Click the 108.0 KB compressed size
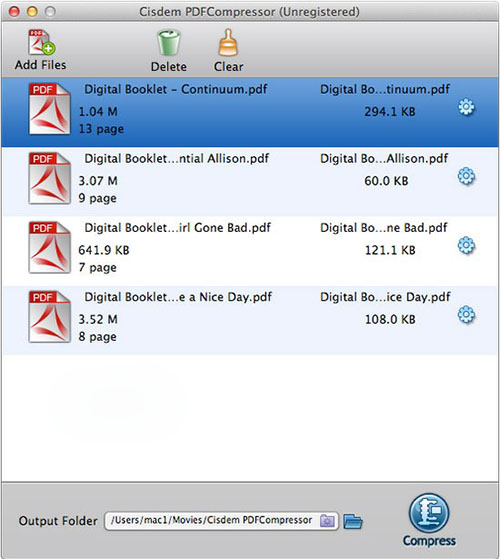This screenshot has width=500, height=559. pos(390,319)
